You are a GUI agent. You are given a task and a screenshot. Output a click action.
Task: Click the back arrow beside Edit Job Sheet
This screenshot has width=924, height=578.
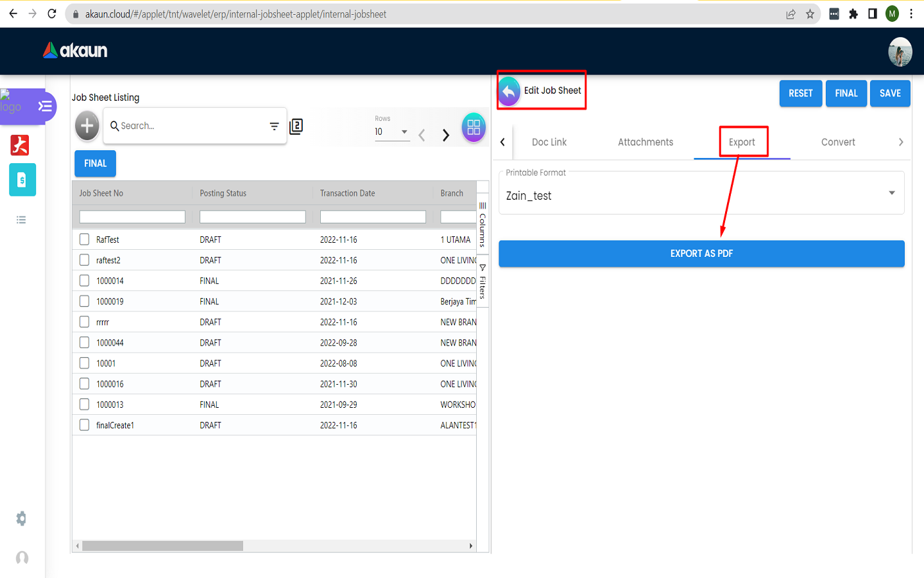point(509,91)
